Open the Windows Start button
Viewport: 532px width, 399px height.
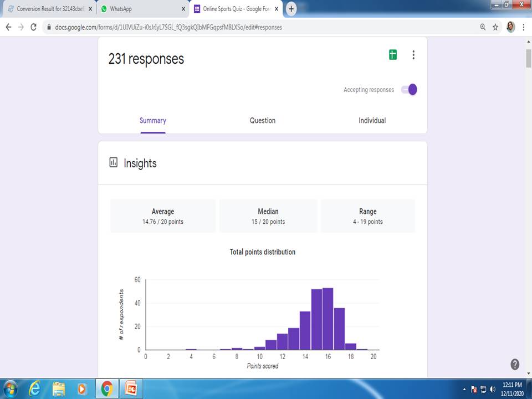point(11,388)
